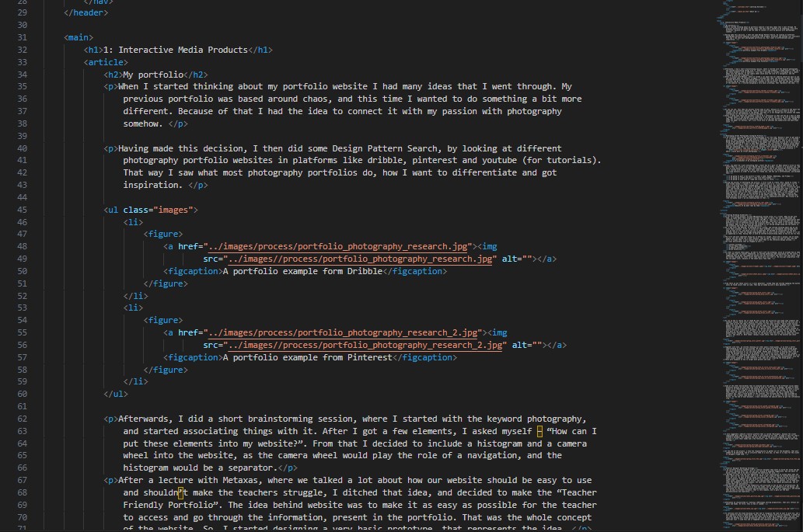Click the portfolio_photography_research_2.jpg href path on line 55
The height and width of the screenshot is (532, 803).
[344, 332]
